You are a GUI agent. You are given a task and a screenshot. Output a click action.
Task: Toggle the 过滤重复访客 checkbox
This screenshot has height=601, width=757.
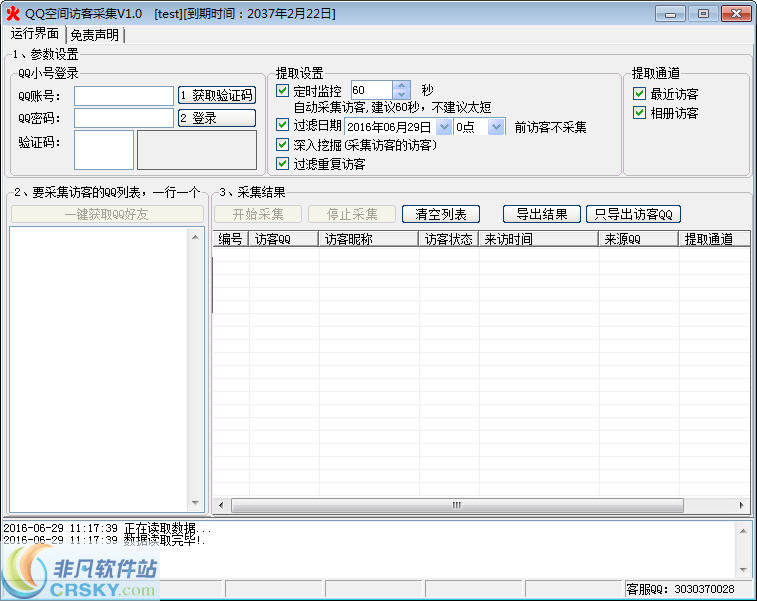click(282, 163)
